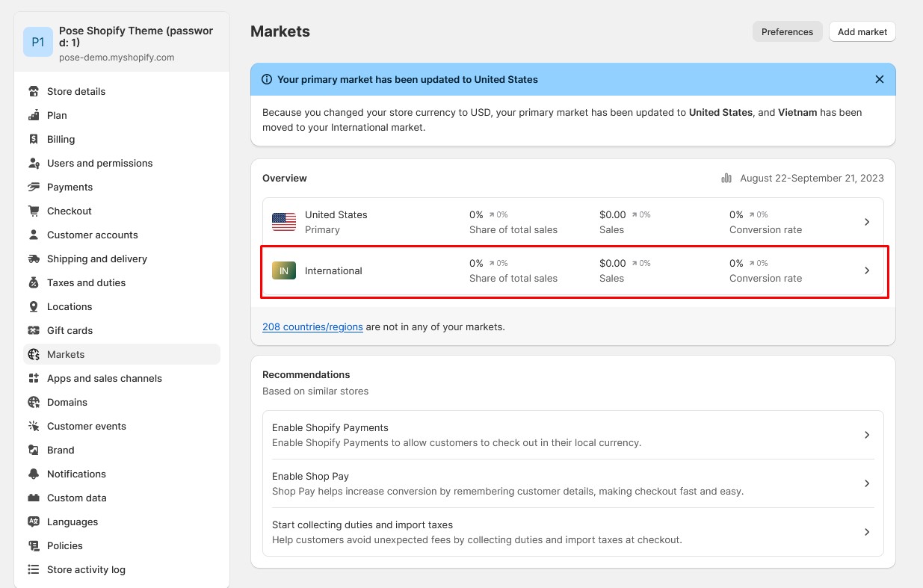The width and height of the screenshot is (923, 588).
Task: Expand the International market row chevron
Action: click(867, 270)
